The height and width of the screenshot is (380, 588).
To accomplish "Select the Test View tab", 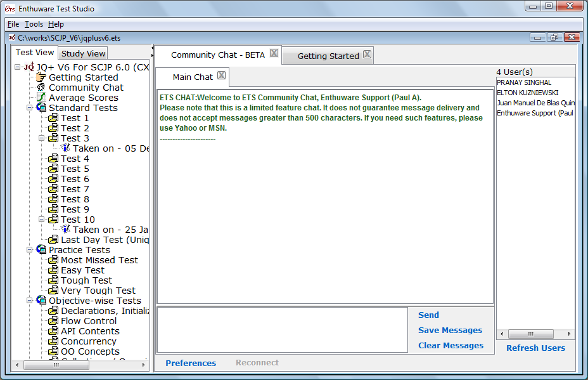I will [35, 53].
